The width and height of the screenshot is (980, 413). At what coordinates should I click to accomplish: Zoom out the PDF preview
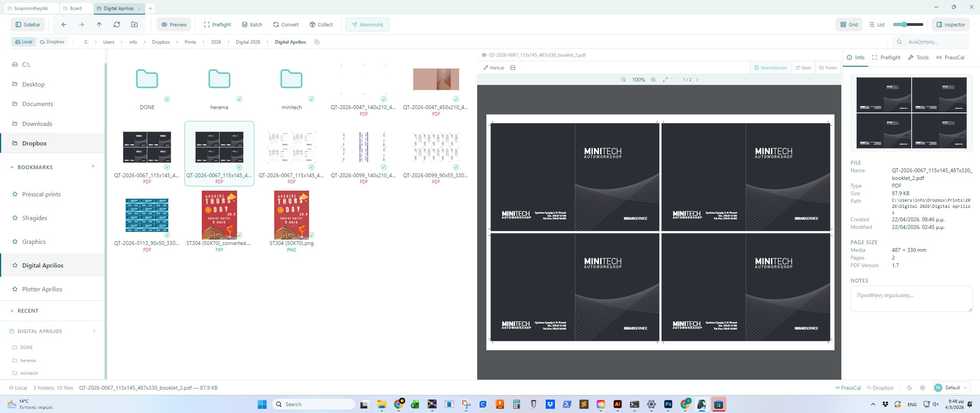[x=623, y=80]
